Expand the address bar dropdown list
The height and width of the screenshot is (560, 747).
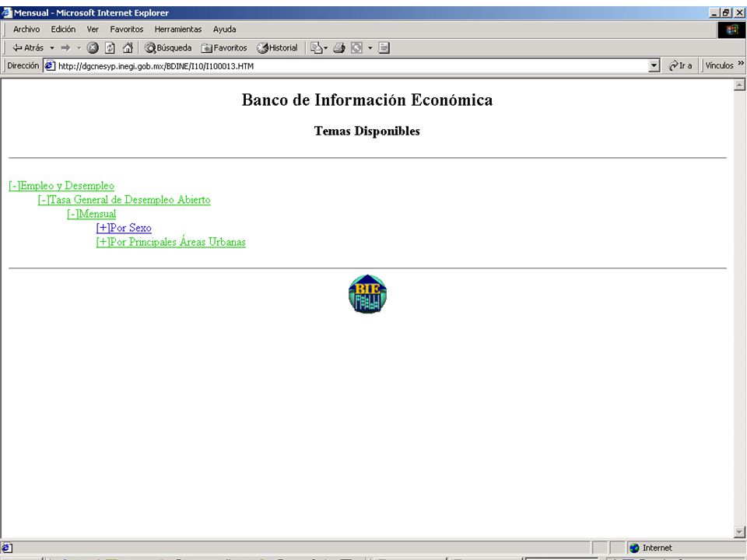[x=654, y=65]
